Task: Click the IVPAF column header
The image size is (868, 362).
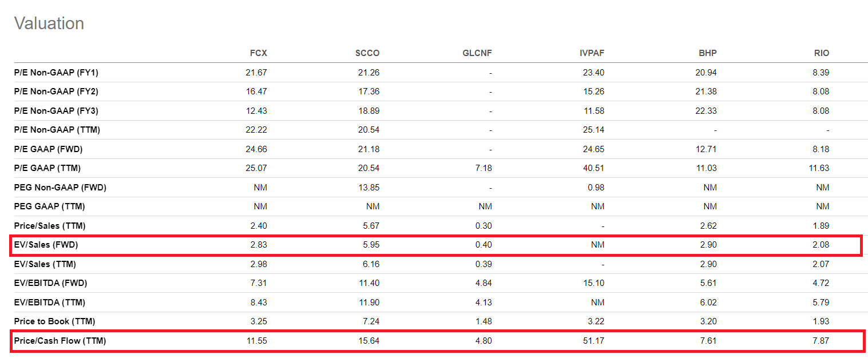Action: [x=592, y=53]
